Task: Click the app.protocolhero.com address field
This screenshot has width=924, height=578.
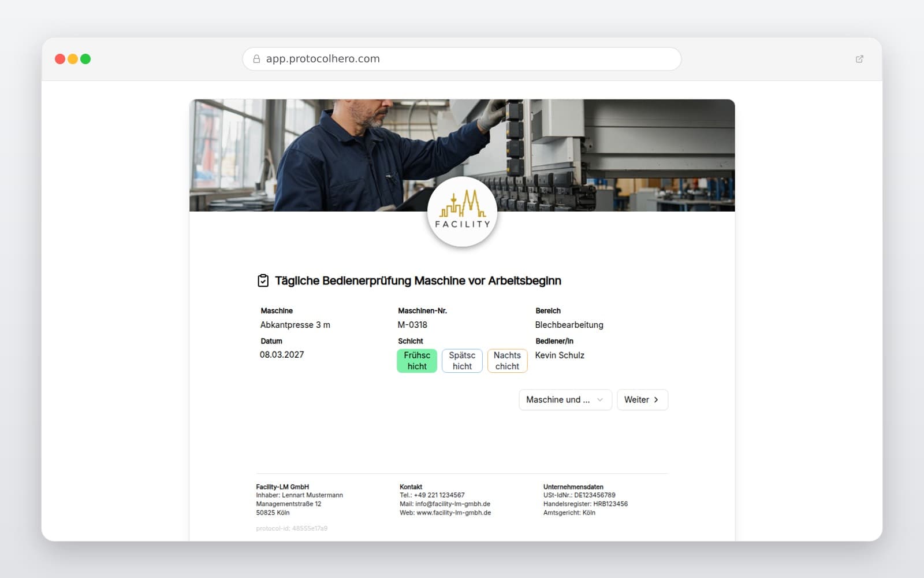Action: pyautogui.click(x=462, y=59)
